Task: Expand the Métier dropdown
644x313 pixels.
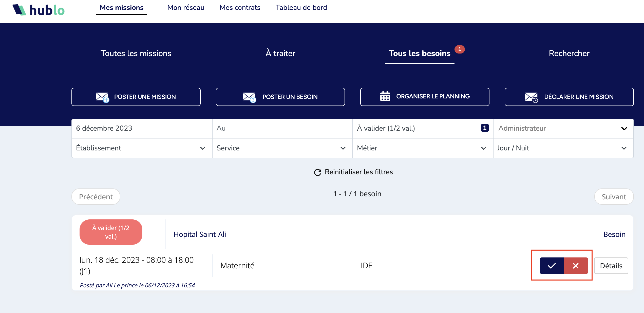Action: coord(422,148)
